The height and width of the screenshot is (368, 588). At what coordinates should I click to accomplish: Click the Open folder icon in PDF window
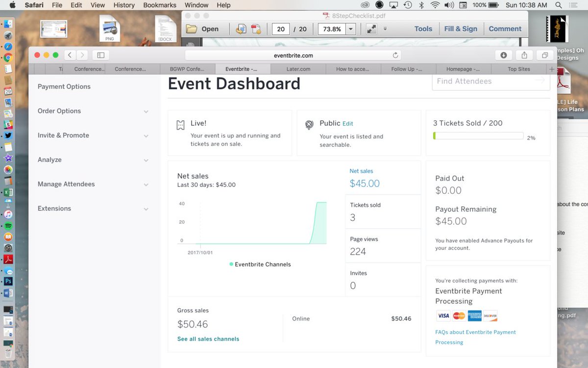(x=191, y=29)
